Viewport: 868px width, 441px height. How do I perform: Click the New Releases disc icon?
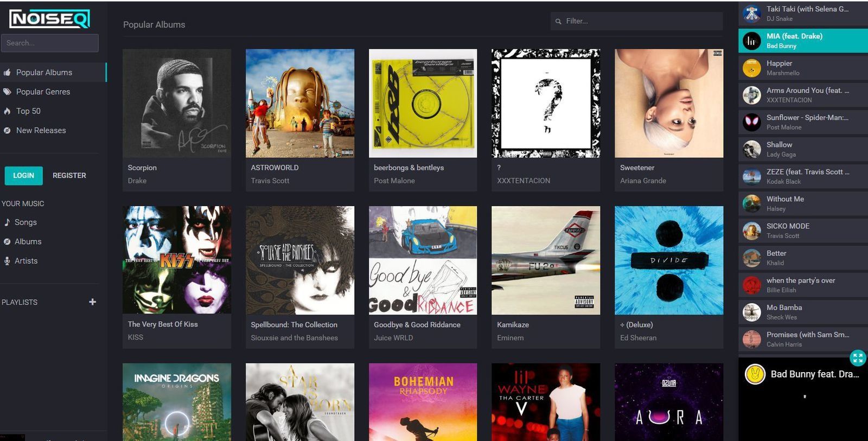tap(7, 130)
